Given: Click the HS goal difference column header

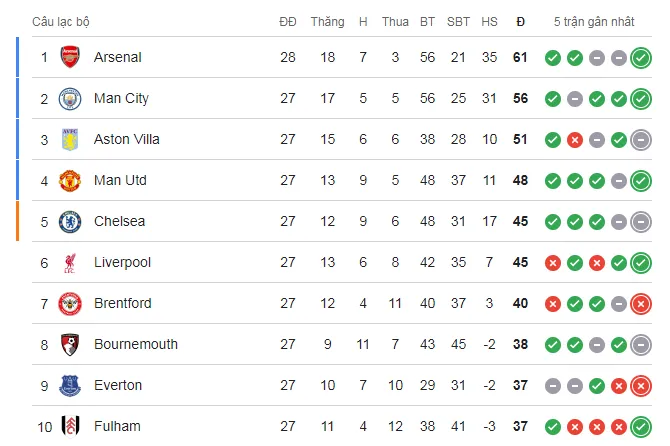Looking at the screenshot, I should 489,21.
